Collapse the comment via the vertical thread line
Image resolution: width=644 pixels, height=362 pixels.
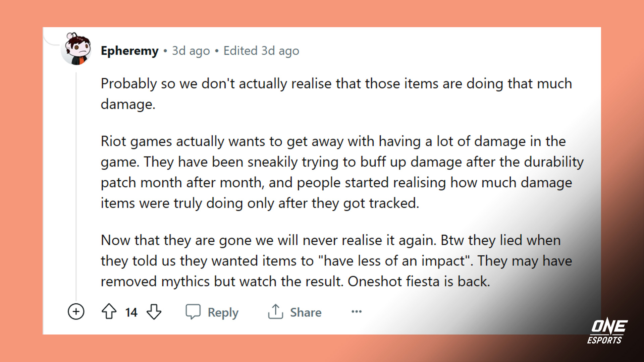76,184
